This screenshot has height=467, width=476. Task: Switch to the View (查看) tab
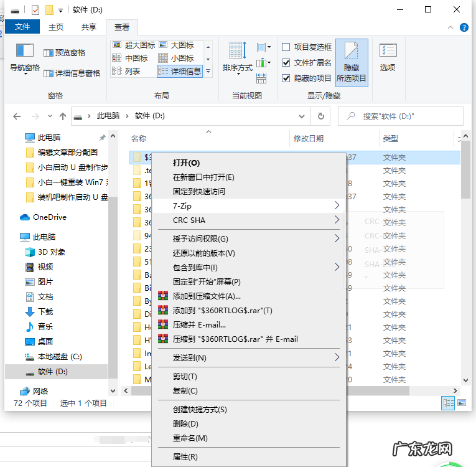(x=122, y=27)
